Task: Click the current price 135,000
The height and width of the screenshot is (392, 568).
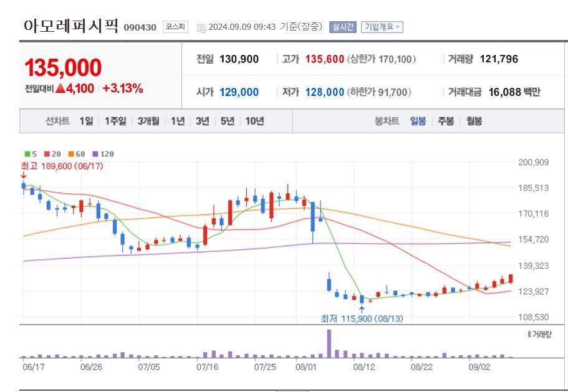Action: [63, 68]
